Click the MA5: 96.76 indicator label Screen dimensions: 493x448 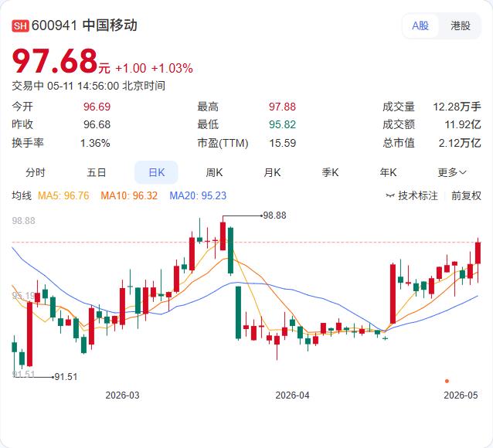pos(63,196)
